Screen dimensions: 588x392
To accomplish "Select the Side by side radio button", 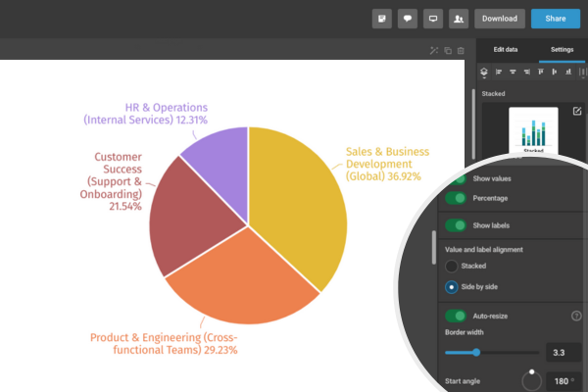I will pyautogui.click(x=451, y=287).
